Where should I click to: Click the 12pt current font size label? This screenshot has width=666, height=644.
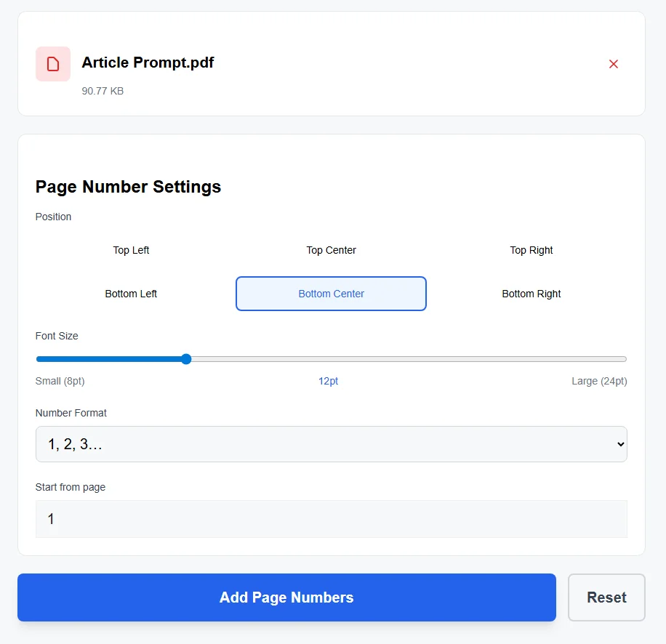coord(329,380)
